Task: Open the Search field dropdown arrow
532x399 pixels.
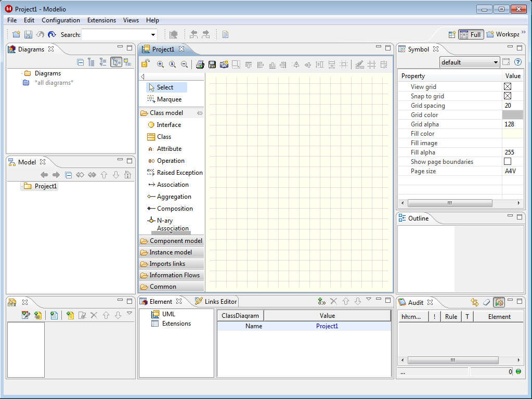Action: click(153, 35)
